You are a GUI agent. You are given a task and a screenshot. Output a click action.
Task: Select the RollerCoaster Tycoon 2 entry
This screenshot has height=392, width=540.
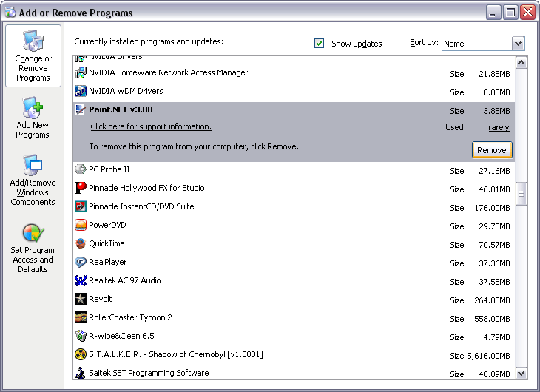[294, 318]
